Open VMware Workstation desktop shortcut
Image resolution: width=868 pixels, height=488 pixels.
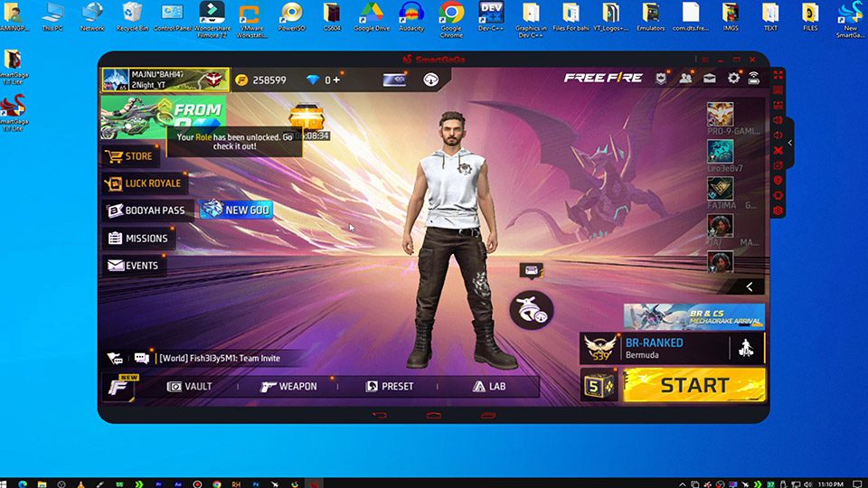tap(252, 19)
